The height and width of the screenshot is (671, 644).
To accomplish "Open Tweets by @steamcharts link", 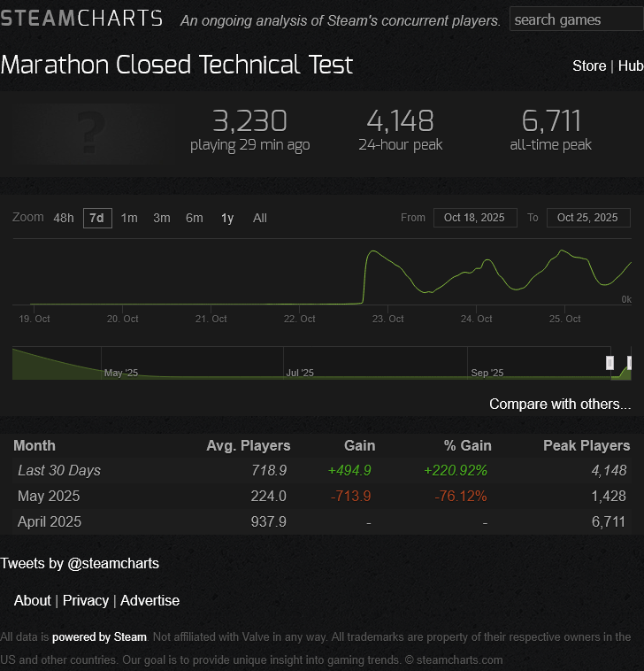I will (x=80, y=564).
